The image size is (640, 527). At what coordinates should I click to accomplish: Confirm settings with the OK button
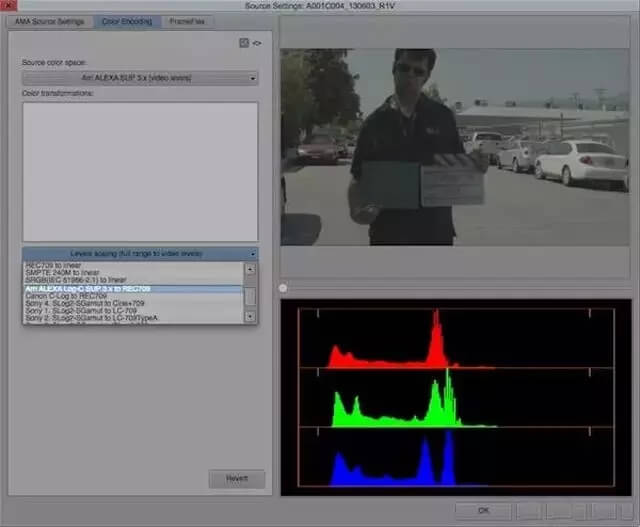point(483,510)
